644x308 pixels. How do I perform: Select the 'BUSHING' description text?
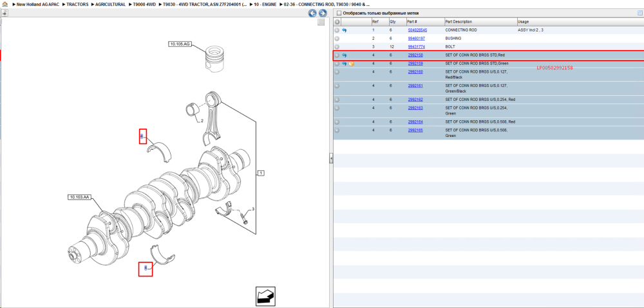tap(454, 39)
